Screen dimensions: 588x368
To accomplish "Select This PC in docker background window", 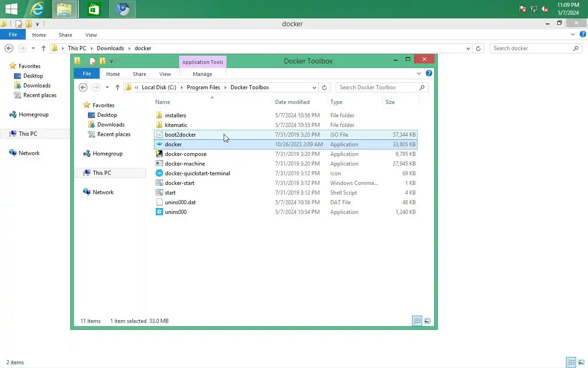I will click(x=28, y=134).
